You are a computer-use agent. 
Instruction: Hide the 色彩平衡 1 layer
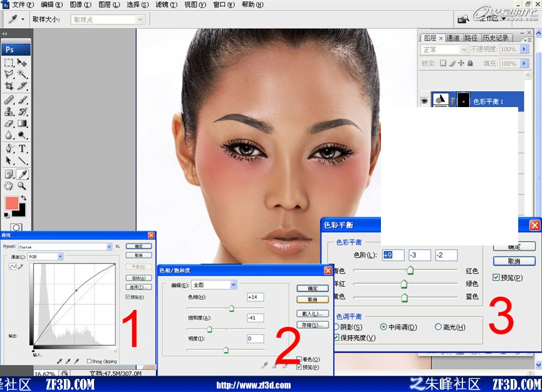(x=424, y=101)
